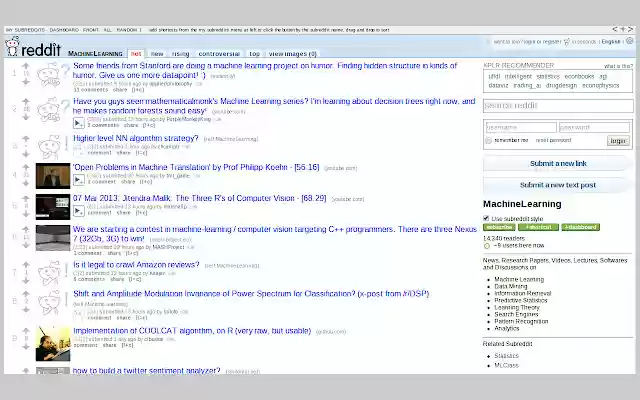
Task: Upvote the Jitendra Malik Computer Vision post
Action: (26, 198)
